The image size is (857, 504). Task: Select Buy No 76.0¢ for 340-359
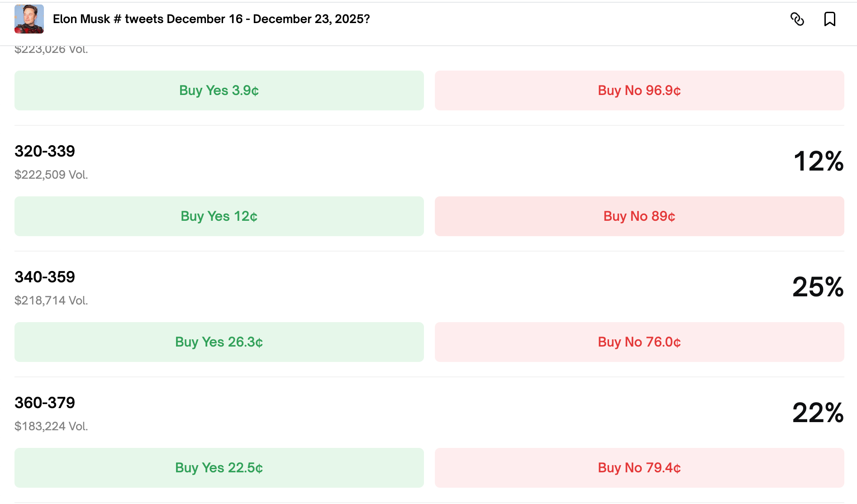[x=639, y=342]
